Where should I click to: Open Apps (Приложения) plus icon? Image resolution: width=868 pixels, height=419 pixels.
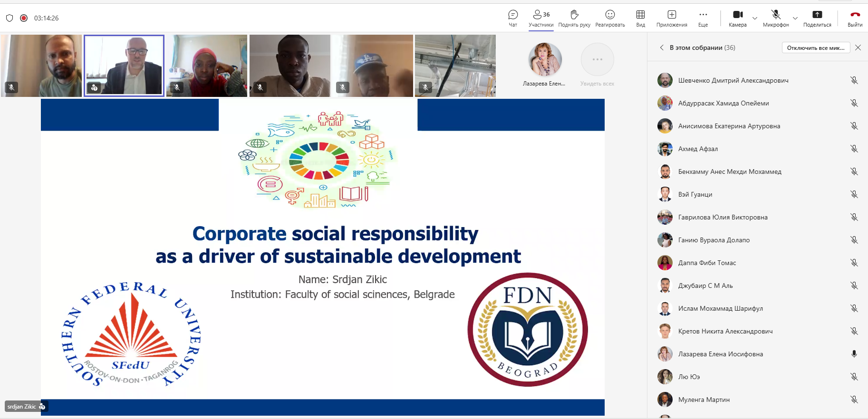pyautogui.click(x=672, y=15)
